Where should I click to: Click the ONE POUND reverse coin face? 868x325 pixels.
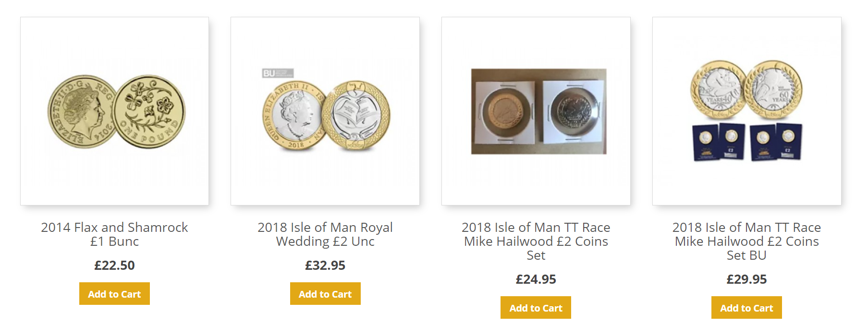pyautogui.click(x=150, y=111)
